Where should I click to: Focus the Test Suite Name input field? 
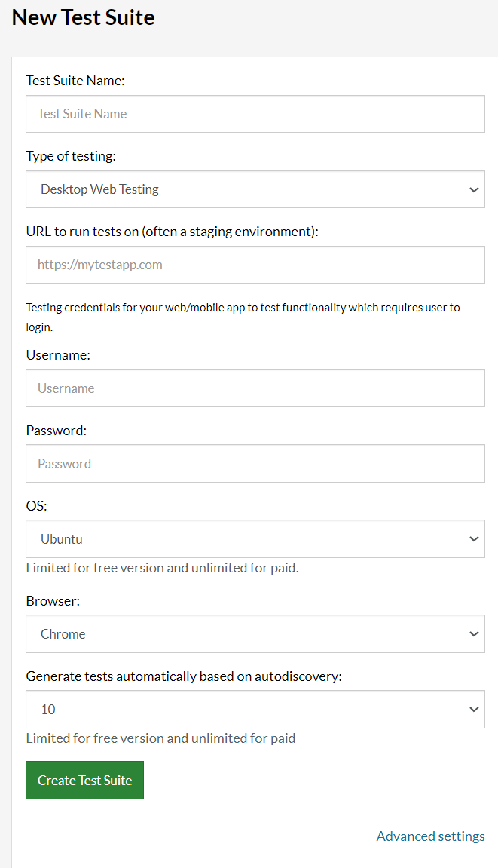255,114
